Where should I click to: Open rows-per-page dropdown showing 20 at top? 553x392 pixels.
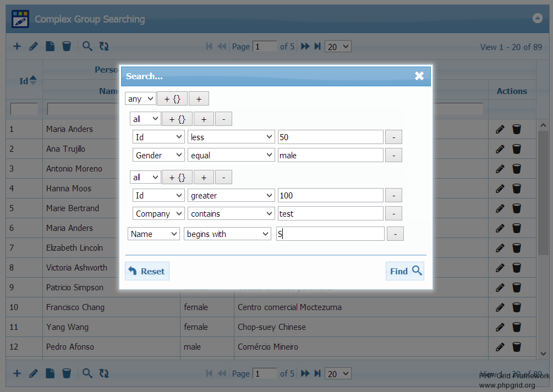pos(338,47)
